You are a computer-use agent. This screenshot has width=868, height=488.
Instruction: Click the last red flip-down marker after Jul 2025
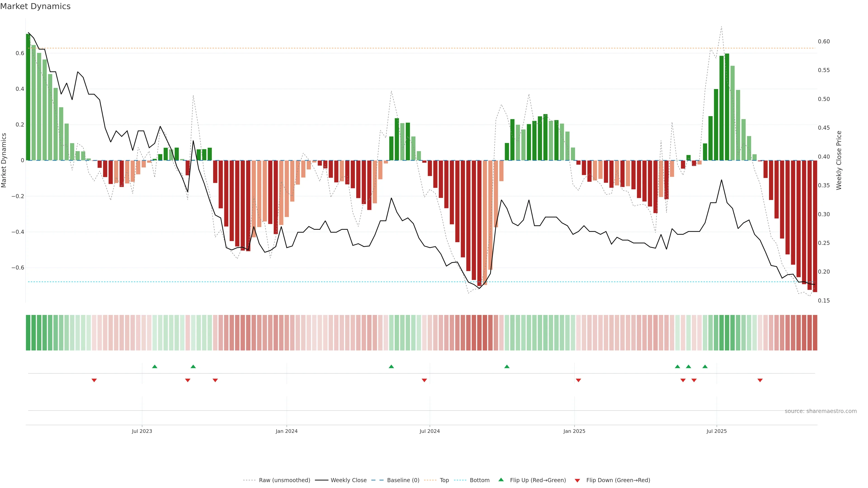(x=760, y=380)
